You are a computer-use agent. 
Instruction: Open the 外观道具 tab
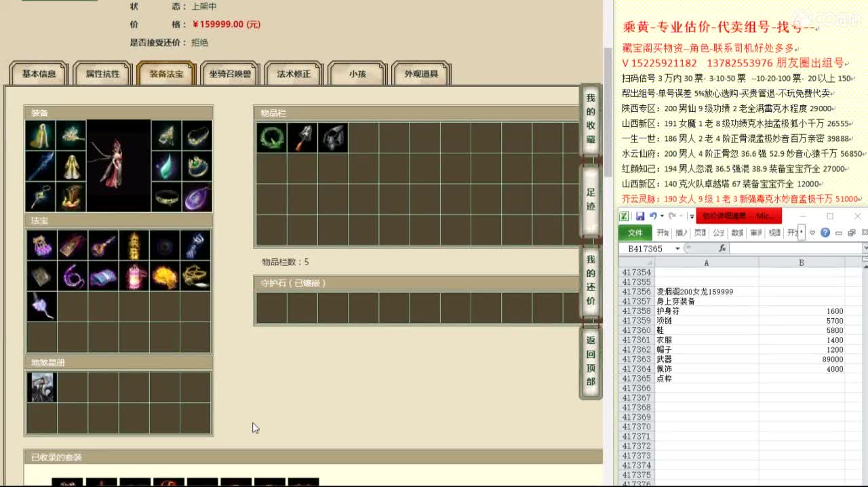pyautogui.click(x=421, y=74)
